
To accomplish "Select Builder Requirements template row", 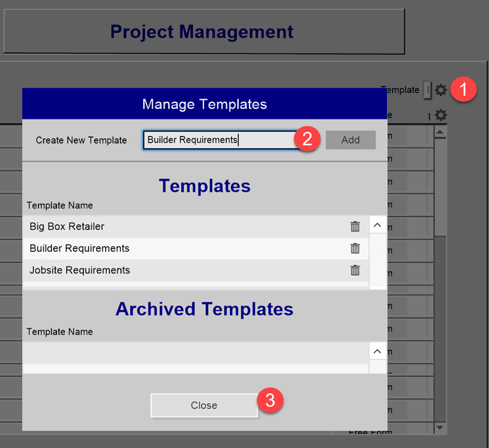I will 195,249.
